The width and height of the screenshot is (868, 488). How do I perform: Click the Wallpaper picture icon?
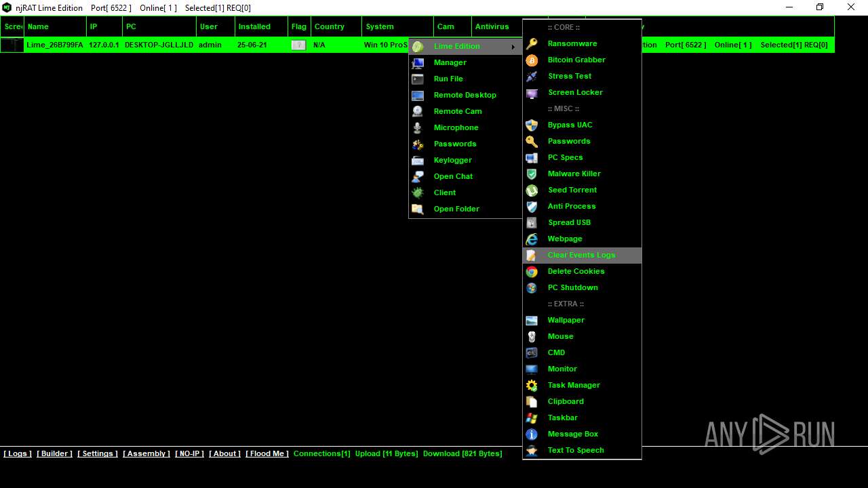(532, 321)
